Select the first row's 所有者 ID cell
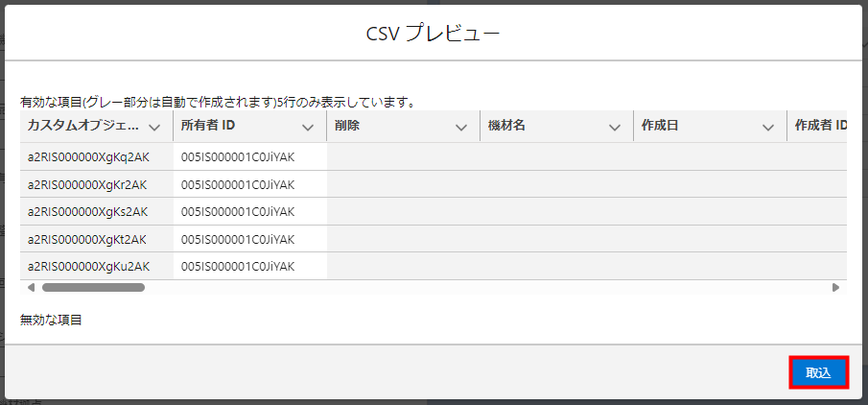 click(238, 157)
